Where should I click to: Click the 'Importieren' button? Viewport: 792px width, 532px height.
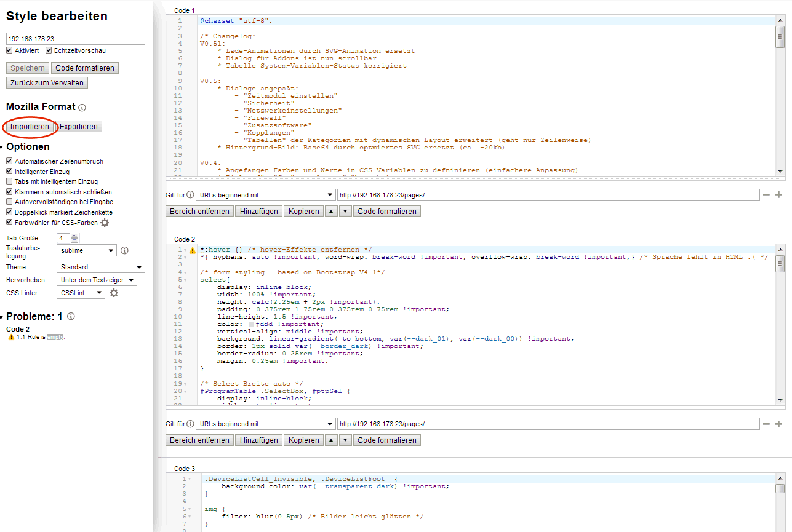pyautogui.click(x=30, y=126)
